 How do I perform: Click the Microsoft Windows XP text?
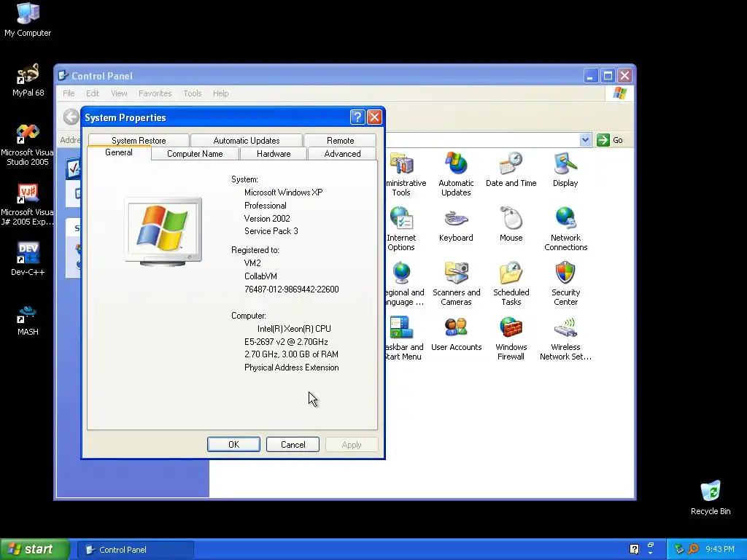[x=284, y=192]
